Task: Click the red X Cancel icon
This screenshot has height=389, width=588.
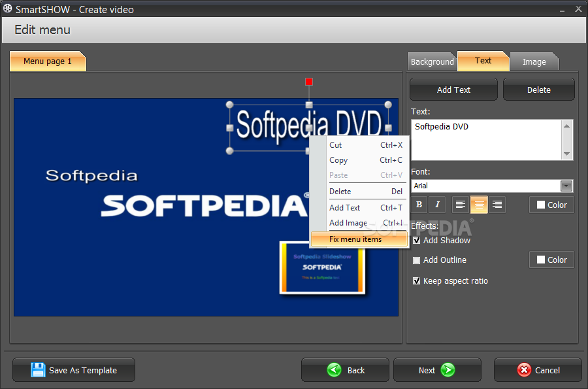Action: pos(524,370)
